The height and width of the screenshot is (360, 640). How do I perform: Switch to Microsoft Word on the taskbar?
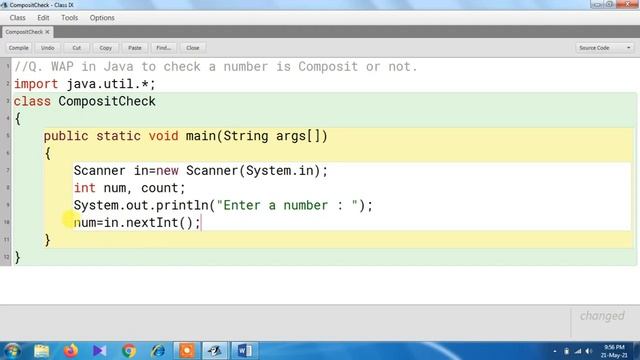click(x=244, y=351)
